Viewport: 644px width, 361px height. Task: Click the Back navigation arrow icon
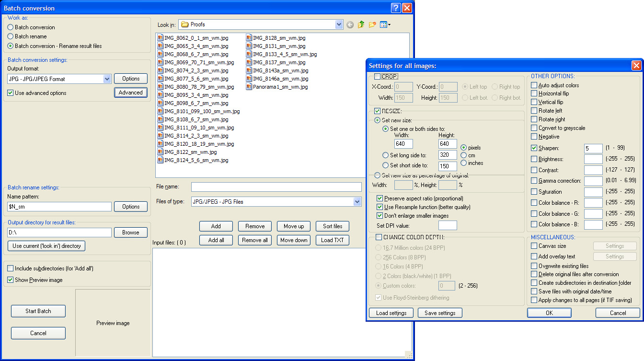click(x=350, y=24)
